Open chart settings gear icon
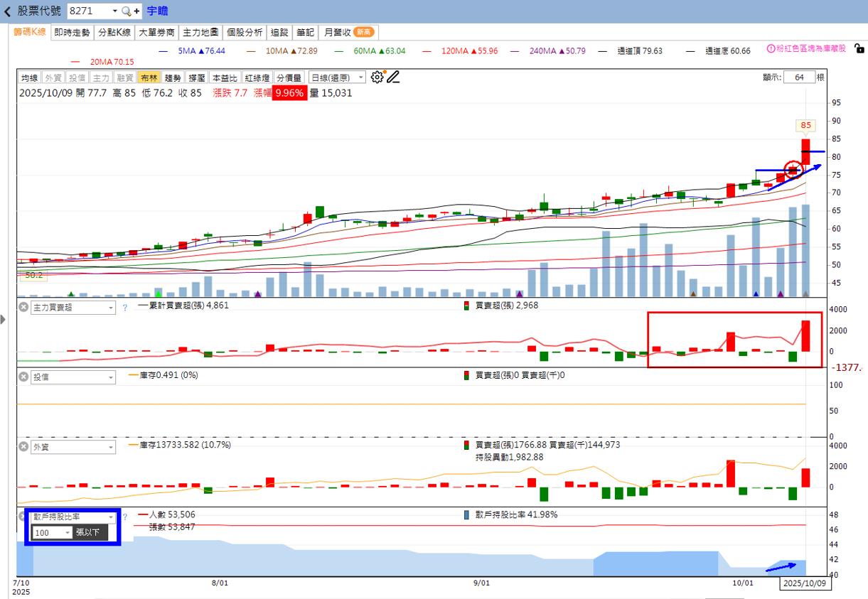Image resolution: width=868 pixels, height=599 pixels. click(x=377, y=77)
